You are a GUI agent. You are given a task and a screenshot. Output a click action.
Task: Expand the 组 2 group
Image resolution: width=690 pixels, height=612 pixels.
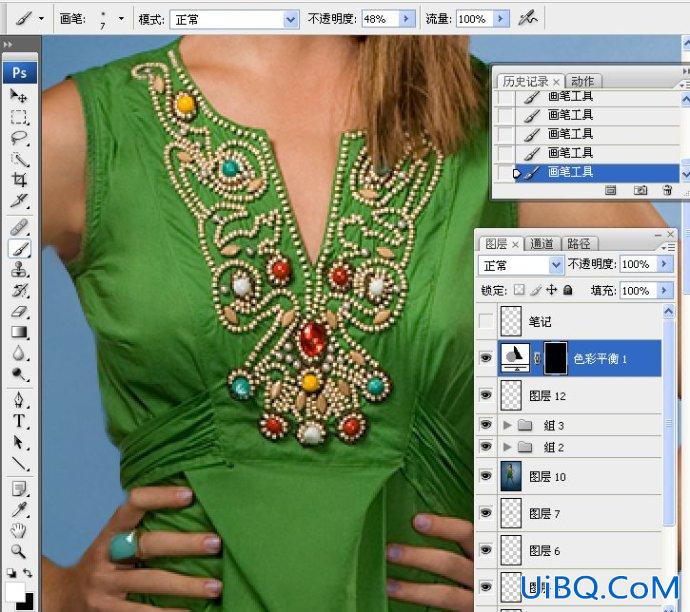click(507, 447)
